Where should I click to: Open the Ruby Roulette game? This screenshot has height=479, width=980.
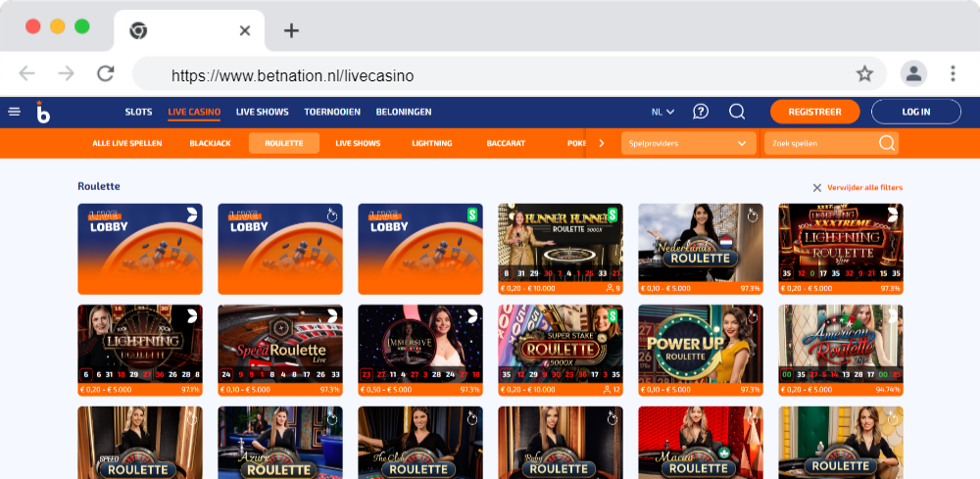(561, 443)
